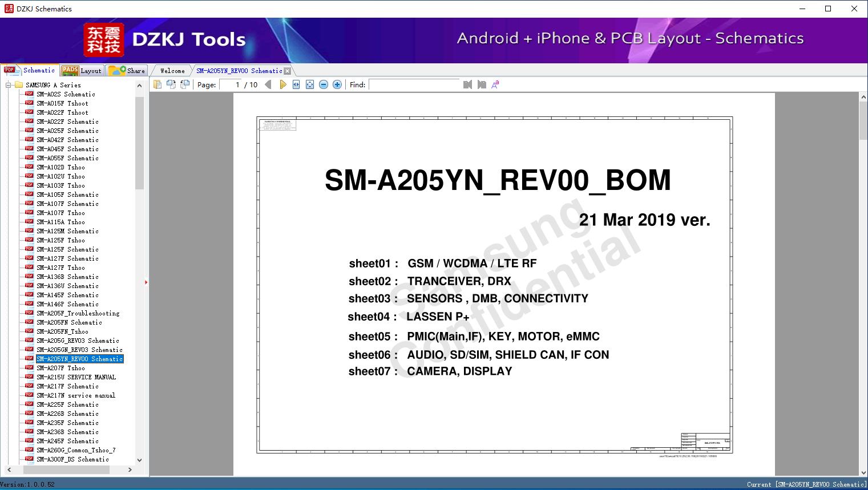
Task: Open SM-A102D Tshoo in tree
Action: (x=61, y=167)
